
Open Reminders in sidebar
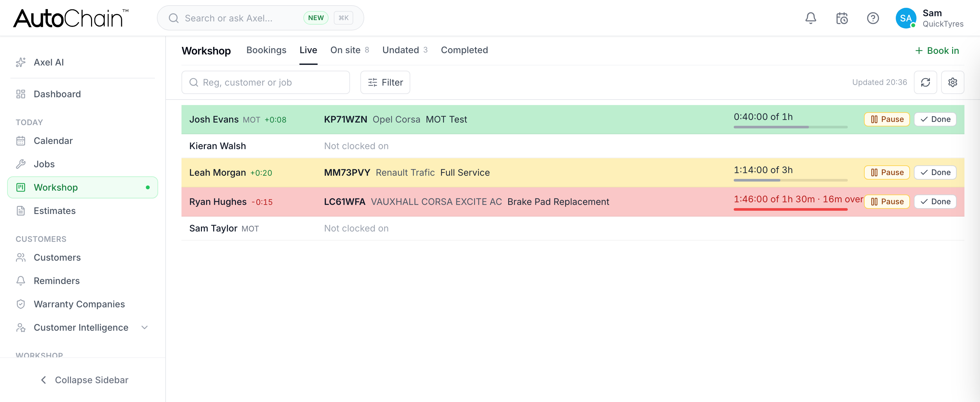coord(83,281)
